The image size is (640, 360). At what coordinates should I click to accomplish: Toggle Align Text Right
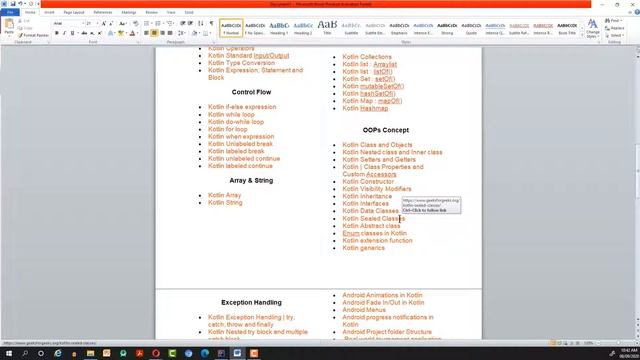[162, 33]
